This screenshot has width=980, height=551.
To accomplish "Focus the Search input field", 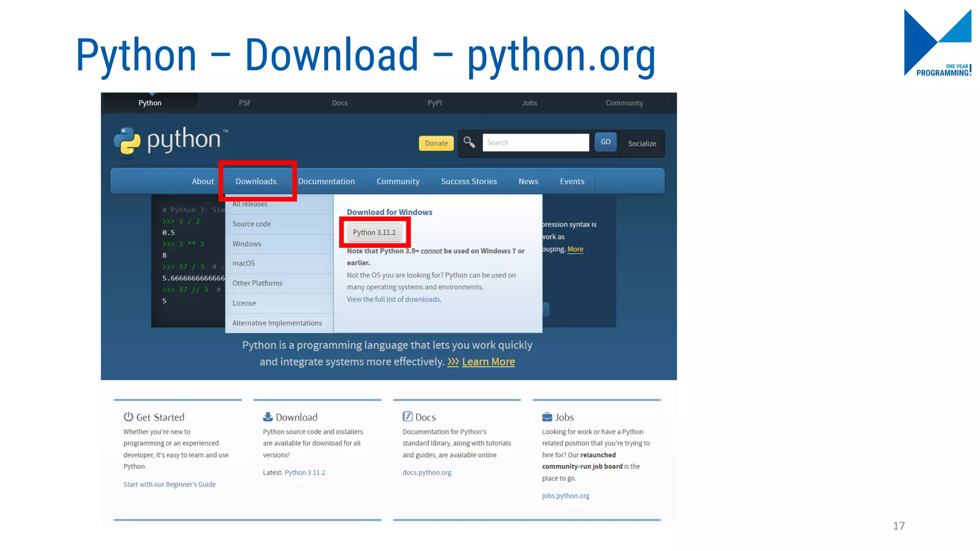I will pos(536,143).
